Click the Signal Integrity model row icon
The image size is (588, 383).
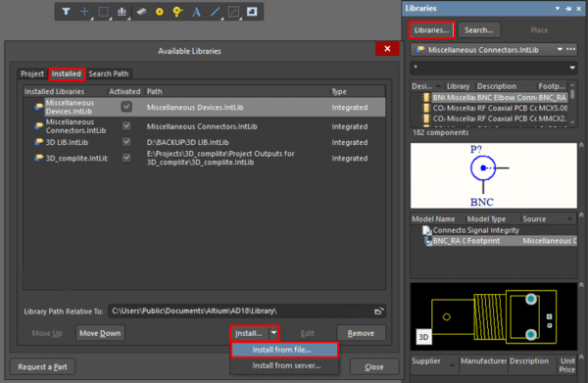tap(426, 230)
